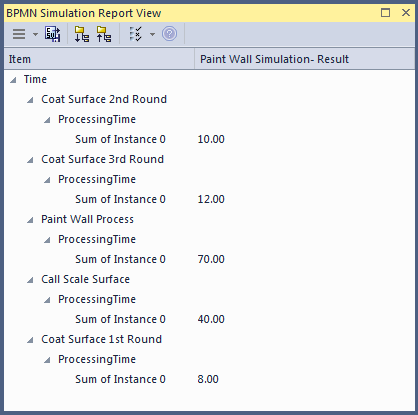Open the hamburger options menu
This screenshot has height=415, width=418.
tap(19, 34)
